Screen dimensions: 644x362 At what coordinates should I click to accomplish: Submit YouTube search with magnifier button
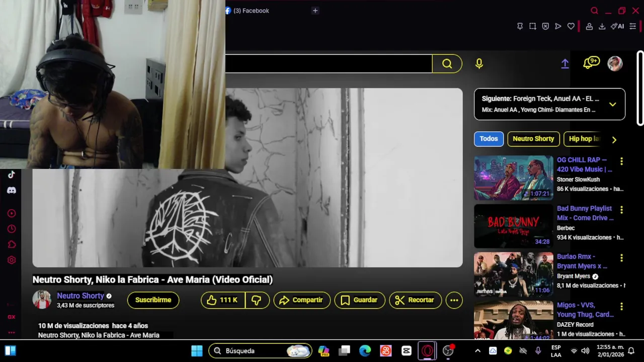[447, 63]
